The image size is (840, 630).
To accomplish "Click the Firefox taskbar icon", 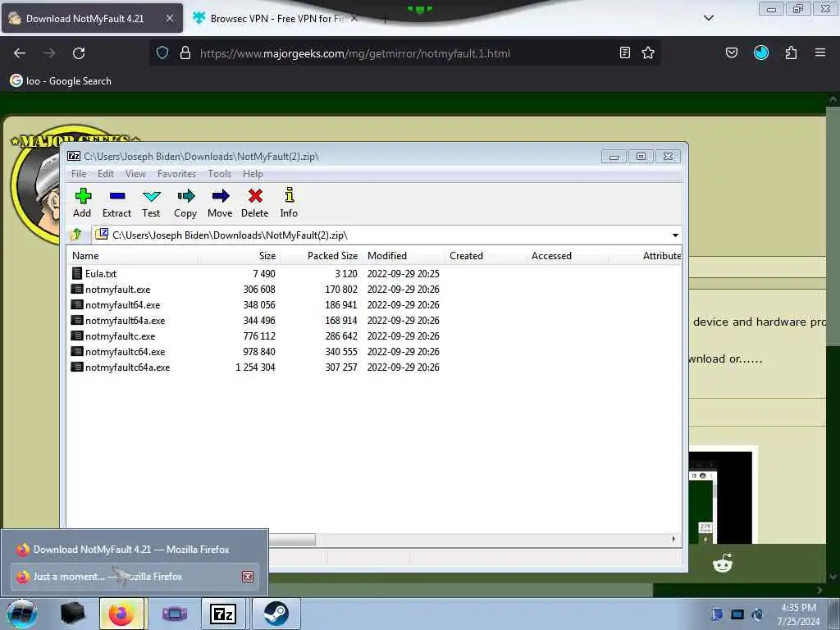I will coord(122,614).
